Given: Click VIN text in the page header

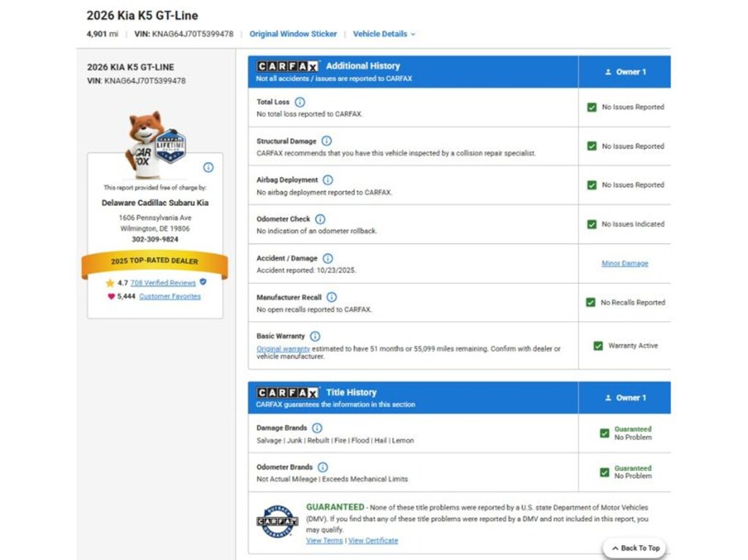Looking at the screenshot, I should coord(184,34).
